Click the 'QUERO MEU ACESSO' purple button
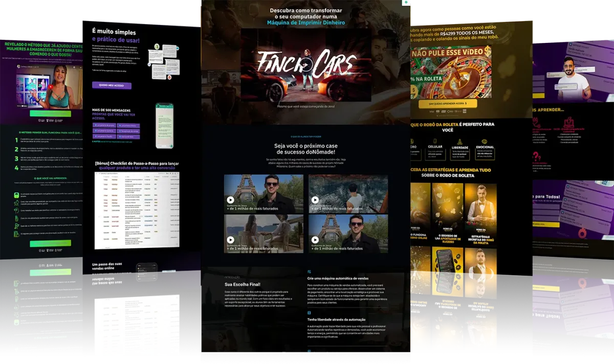Image resolution: width=614 pixels, height=364 pixels. pyautogui.click(x=112, y=85)
